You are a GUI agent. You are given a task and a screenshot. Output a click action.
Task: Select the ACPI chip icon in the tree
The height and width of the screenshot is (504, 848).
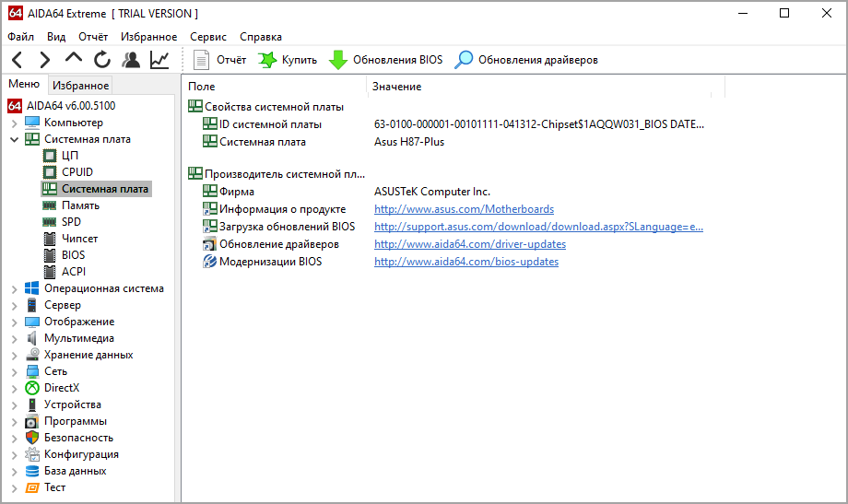(x=50, y=272)
